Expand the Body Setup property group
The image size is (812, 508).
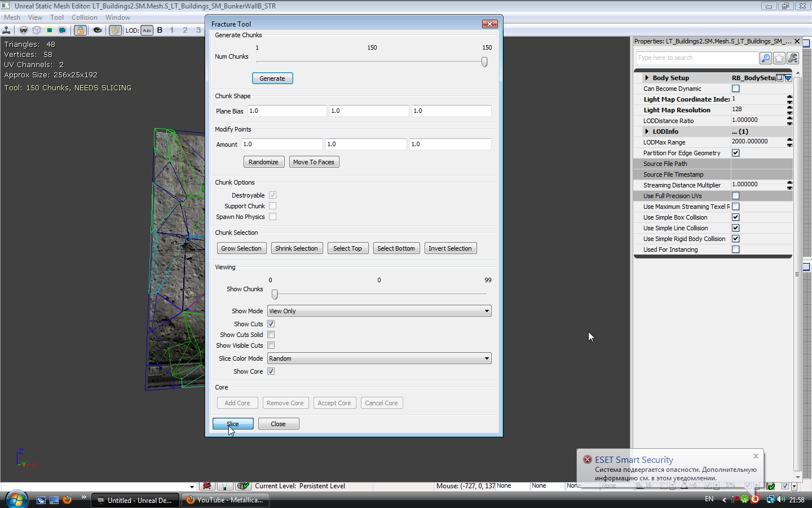coord(647,78)
